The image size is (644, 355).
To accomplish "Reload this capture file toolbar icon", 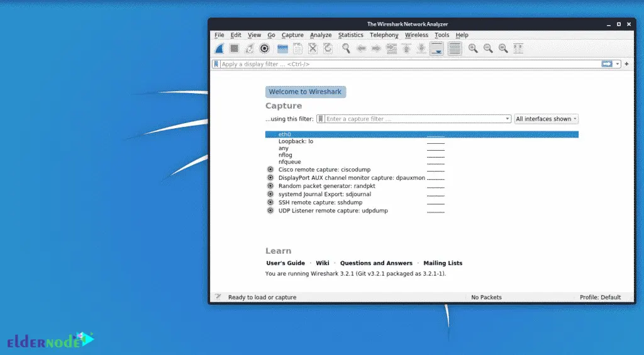I will pos(328,48).
